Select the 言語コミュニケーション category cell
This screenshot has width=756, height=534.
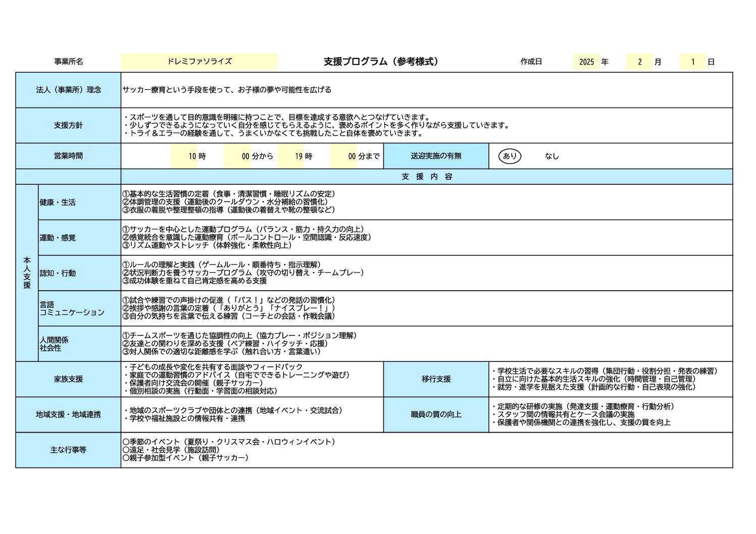(x=79, y=308)
